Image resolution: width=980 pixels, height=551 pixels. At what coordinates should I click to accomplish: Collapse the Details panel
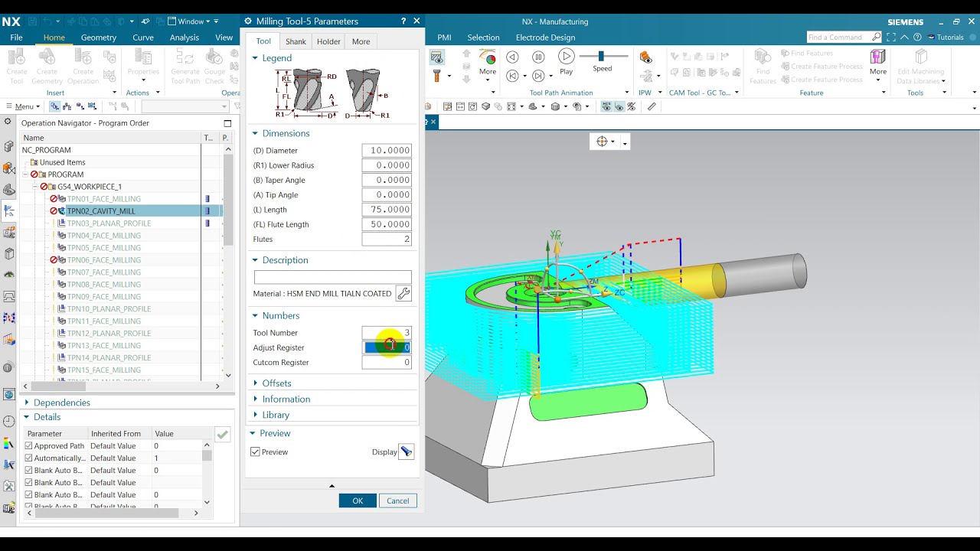click(x=27, y=417)
